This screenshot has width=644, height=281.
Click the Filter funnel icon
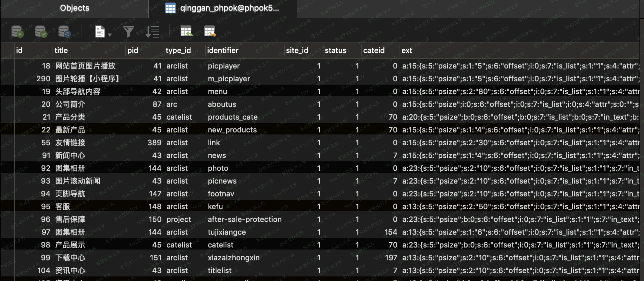click(x=128, y=32)
